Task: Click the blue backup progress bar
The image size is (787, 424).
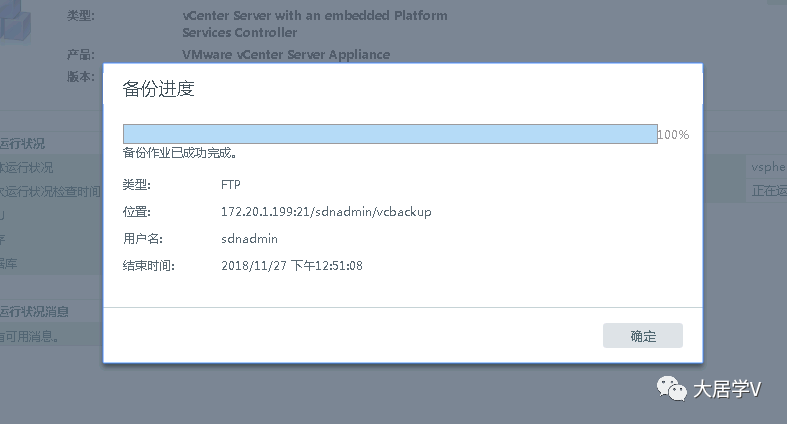Action: pos(389,134)
